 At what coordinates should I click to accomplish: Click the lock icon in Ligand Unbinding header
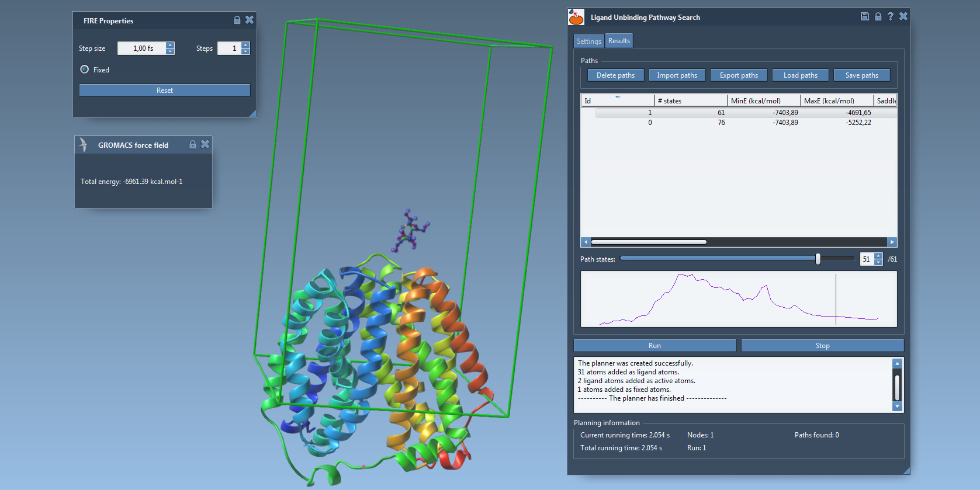pyautogui.click(x=878, y=16)
